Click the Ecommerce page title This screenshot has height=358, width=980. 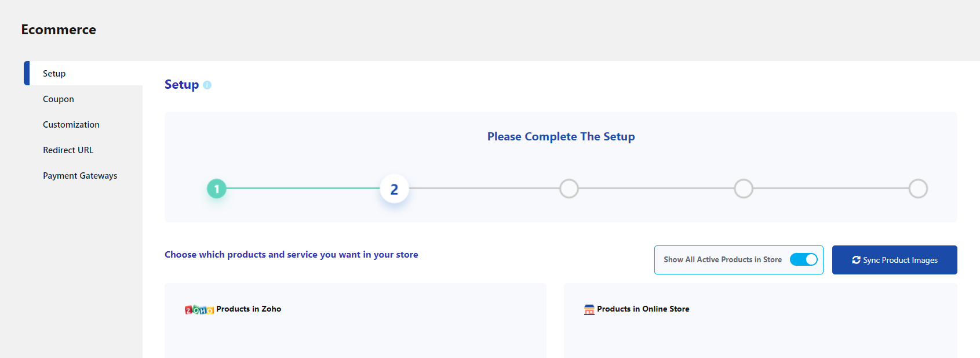[59, 30]
